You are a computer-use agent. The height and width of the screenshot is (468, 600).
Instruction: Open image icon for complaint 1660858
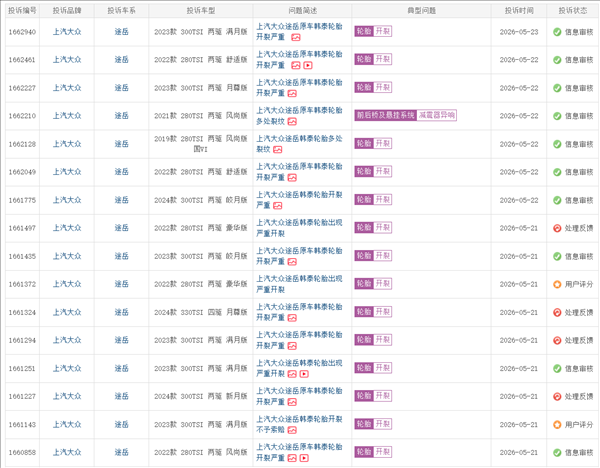(292, 458)
